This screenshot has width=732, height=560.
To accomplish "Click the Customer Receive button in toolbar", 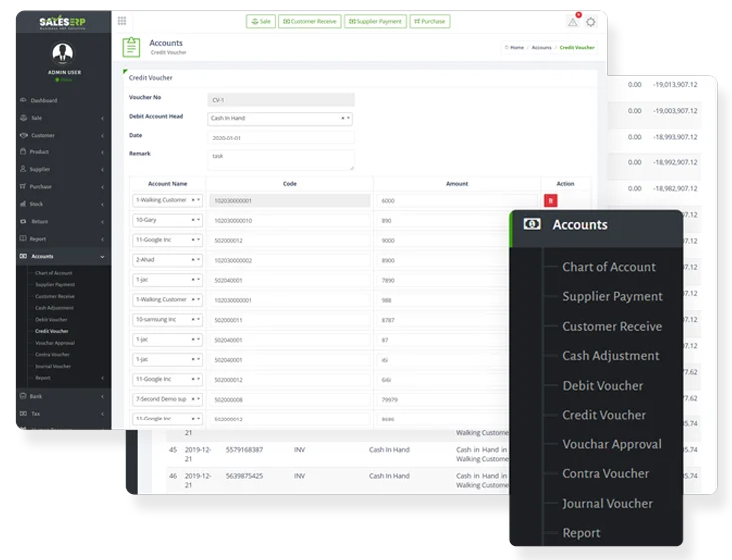I will (x=309, y=21).
